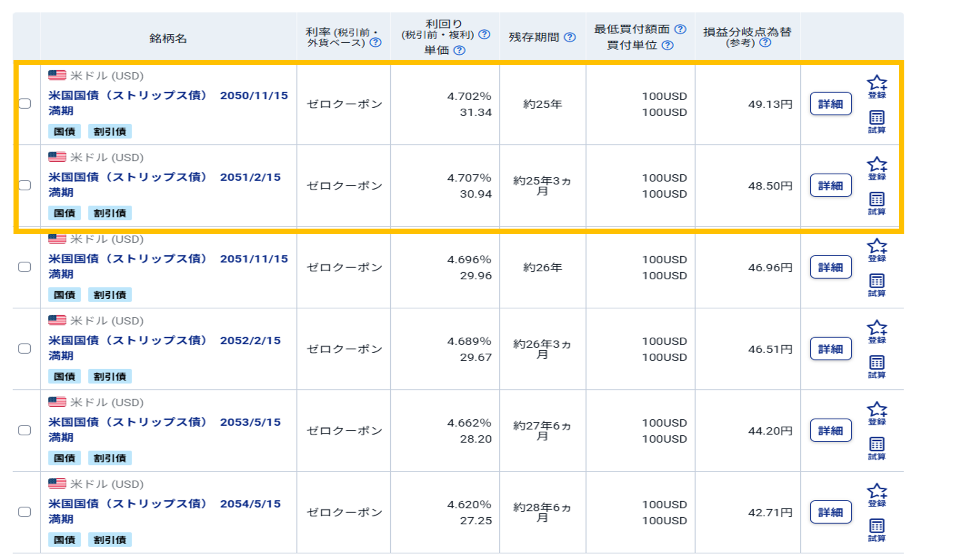Click help icon beside 単価 header
This screenshot has width=962, height=560.
pyautogui.click(x=460, y=50)
